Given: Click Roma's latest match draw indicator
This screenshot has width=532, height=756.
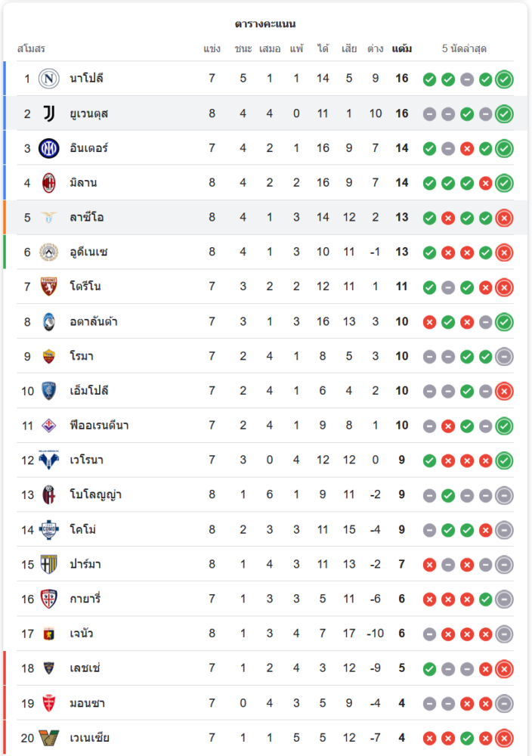Looking at the screenshot, I should (504, 356).
